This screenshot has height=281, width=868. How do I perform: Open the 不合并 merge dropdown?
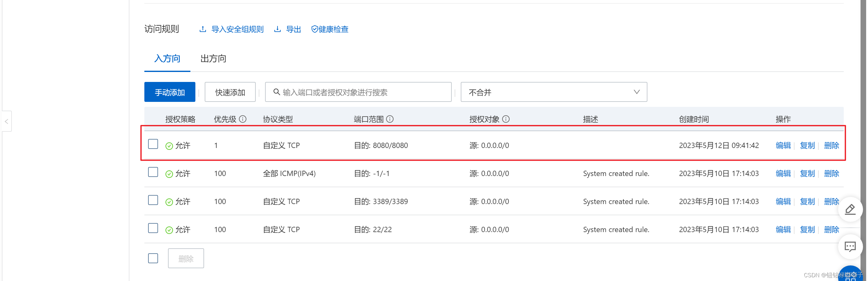[553, 92]
